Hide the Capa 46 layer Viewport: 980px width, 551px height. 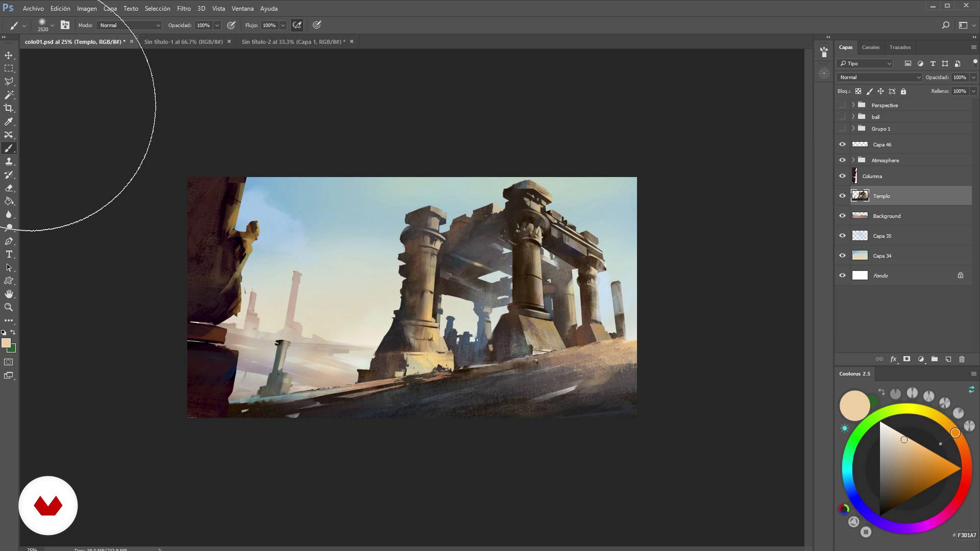tap(843, 144)
